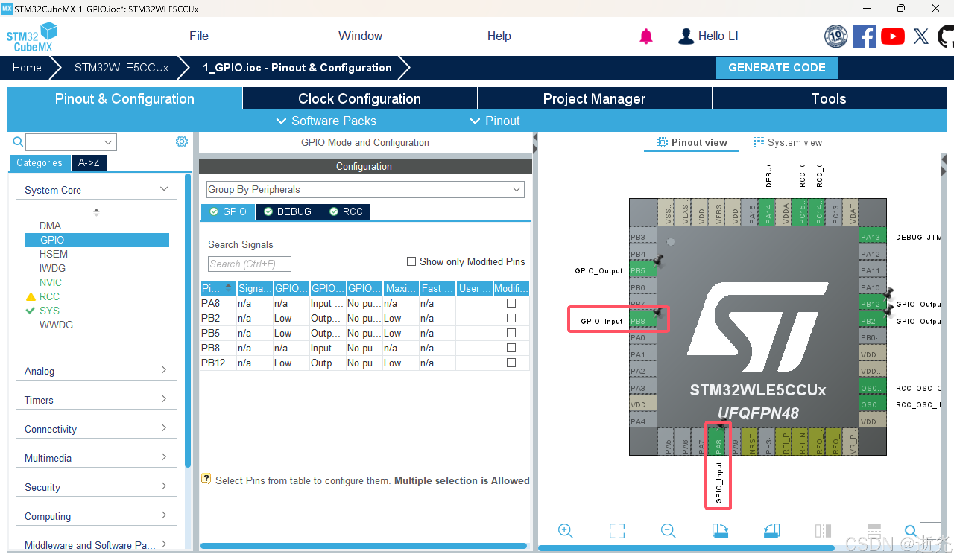The height and width of the screenshot is (560, 954).
Task: Toggle the Modified checkbox for PB12
Action: [511, 363]
